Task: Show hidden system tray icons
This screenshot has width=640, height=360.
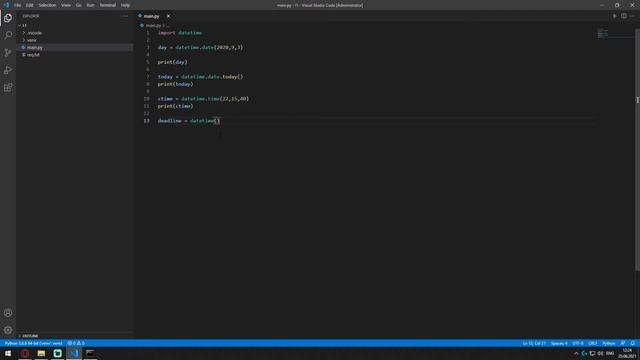Action: click(576, 353)
